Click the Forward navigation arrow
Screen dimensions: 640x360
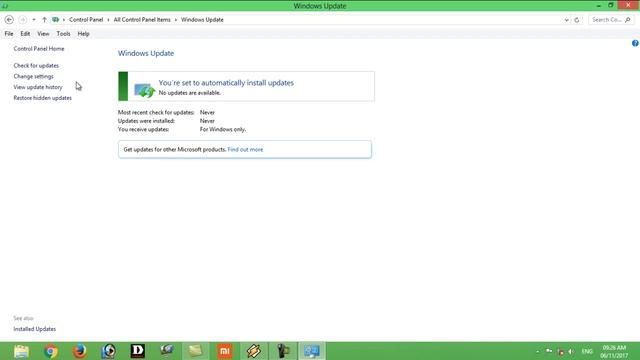click(x=22, y=20)
